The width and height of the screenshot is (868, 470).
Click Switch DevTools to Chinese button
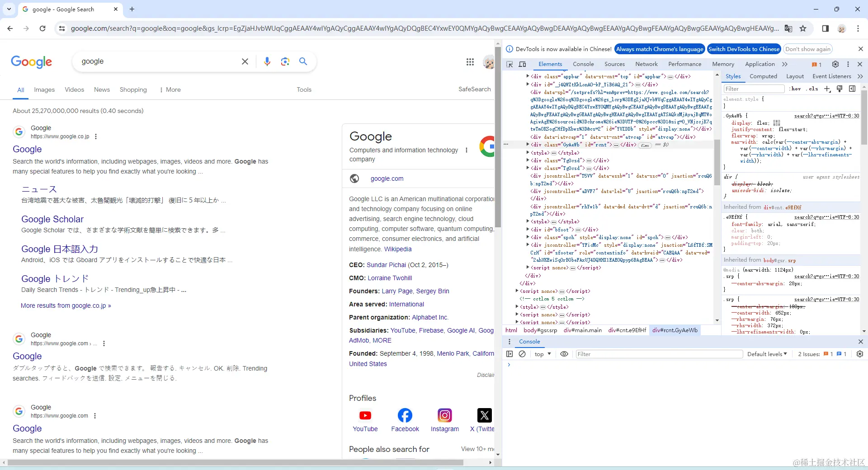click(x=744, y=49)
